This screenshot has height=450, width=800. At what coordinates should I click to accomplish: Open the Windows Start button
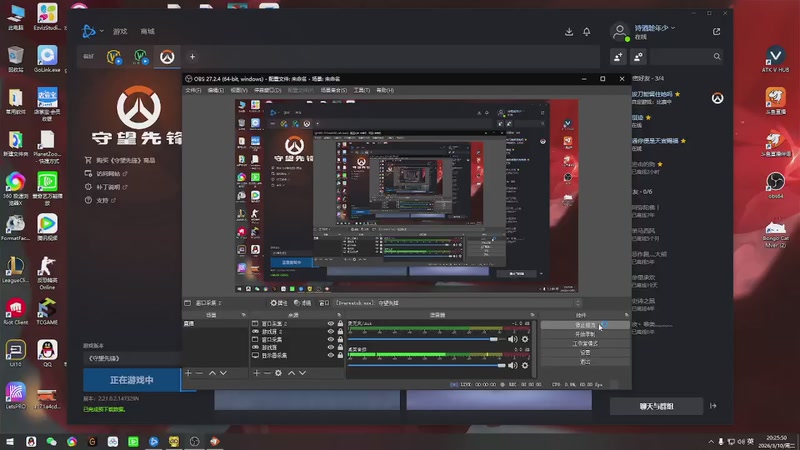[x=10, y=441]
